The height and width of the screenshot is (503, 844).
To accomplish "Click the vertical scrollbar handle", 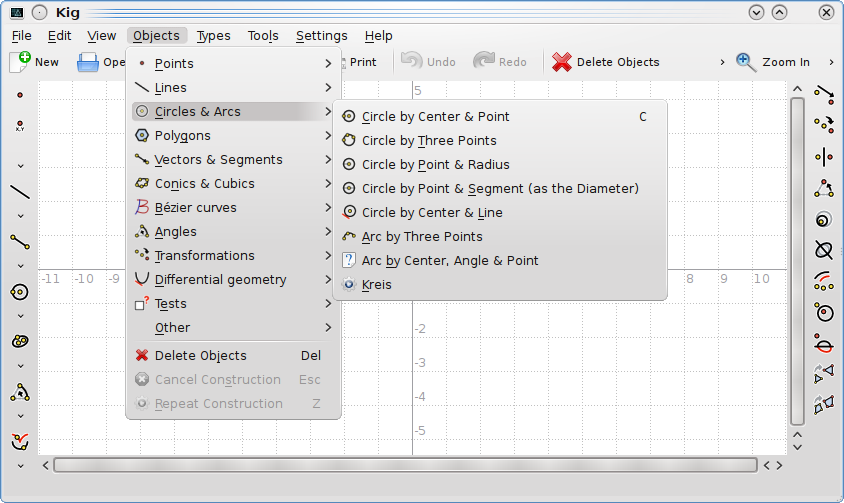I will [x=797, y=261].
